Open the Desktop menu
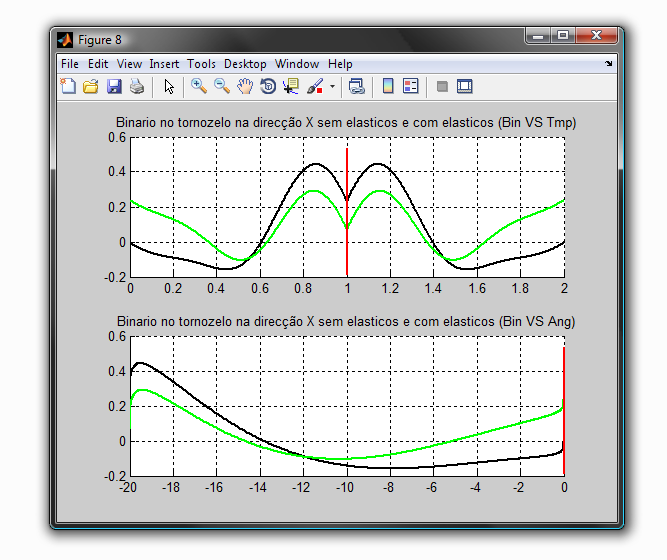The width and height of the screenshot is (667, 560). 245,64
